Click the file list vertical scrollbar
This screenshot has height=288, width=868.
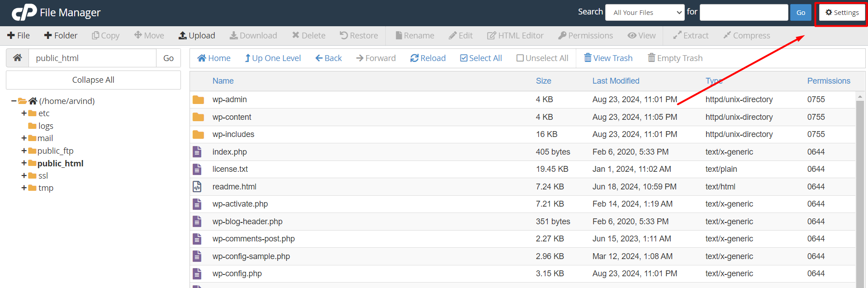pyautogui.click(x=860, y=194)
